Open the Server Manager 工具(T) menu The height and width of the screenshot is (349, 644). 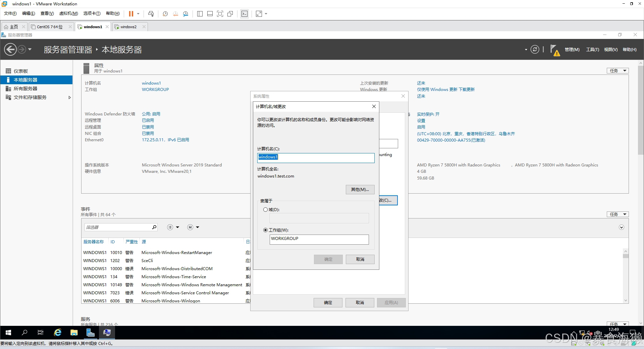click(592, 50)
